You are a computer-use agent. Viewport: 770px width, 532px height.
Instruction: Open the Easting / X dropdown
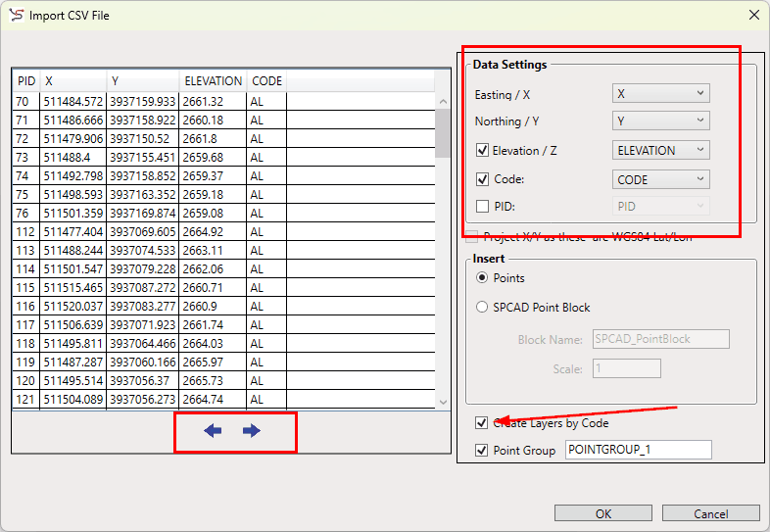coord(660,94)
